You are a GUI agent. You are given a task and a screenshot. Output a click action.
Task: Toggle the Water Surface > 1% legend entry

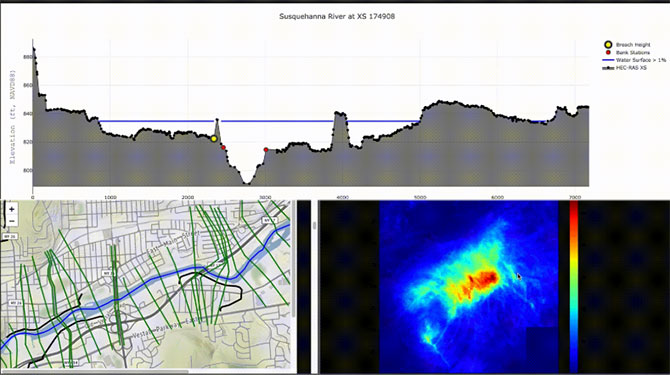pos(634,60)
